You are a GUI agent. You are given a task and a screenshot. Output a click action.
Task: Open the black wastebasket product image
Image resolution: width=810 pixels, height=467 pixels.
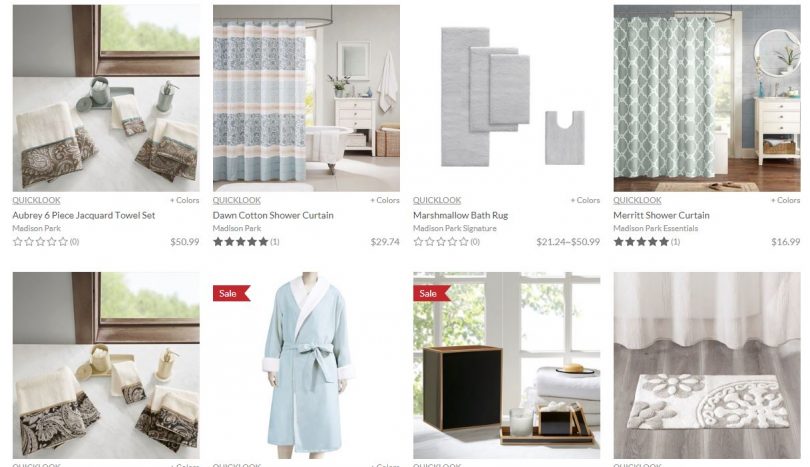(507, 365)
